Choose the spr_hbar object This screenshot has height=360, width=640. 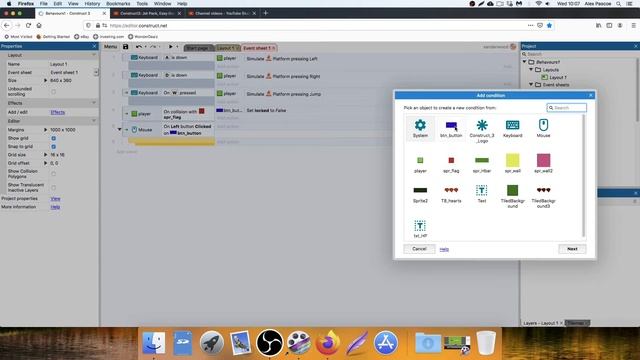point(482,164)
